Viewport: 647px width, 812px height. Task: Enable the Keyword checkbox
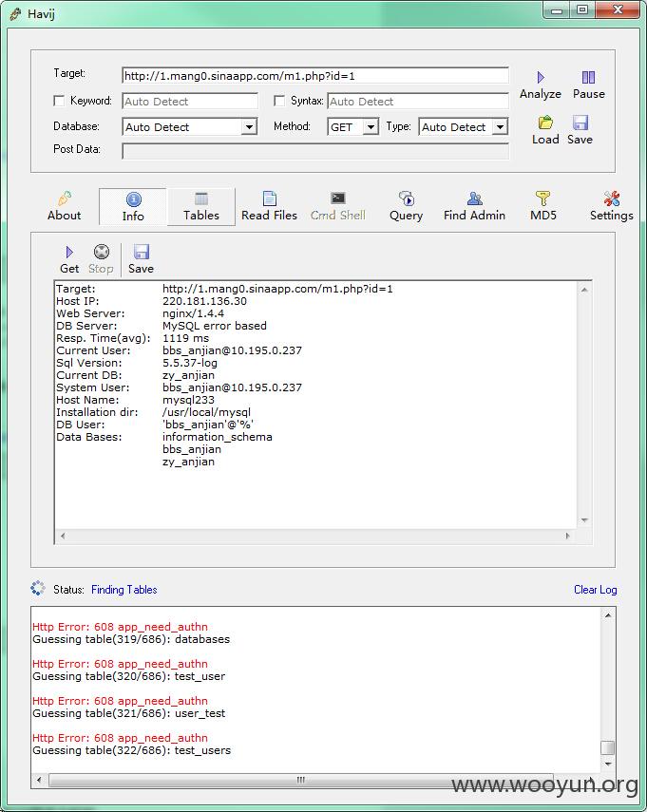pyautogui.click(x=59, y=101)
